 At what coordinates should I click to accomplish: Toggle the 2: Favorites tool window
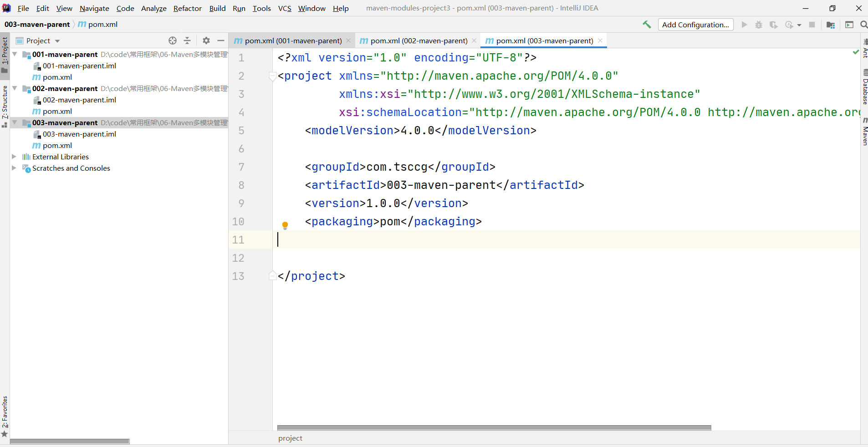tap(5, 417)
